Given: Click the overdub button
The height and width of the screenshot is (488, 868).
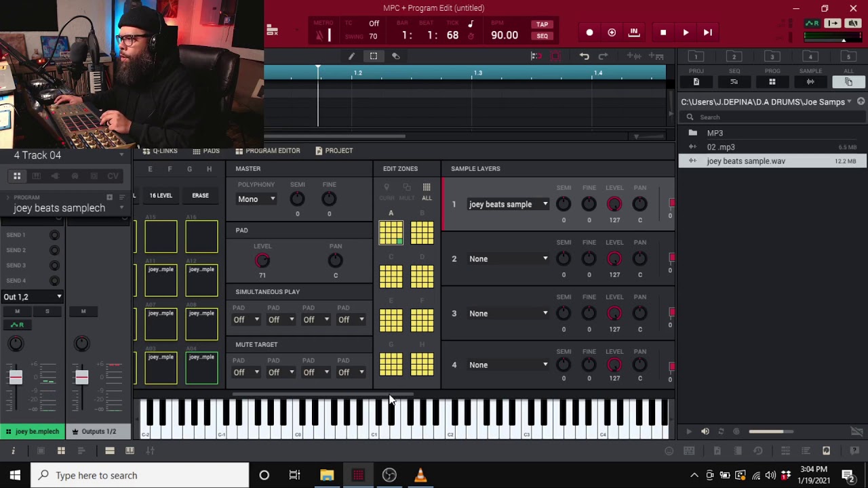Looking at the screenshot, I should pyautogui.click(x=612, y=33).
